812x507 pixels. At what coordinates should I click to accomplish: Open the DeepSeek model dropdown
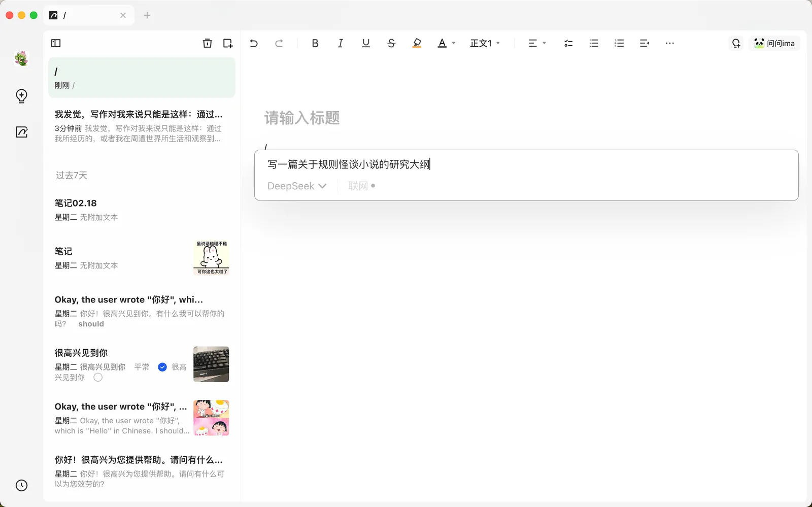pyautogui.click(x=296, y=186)
